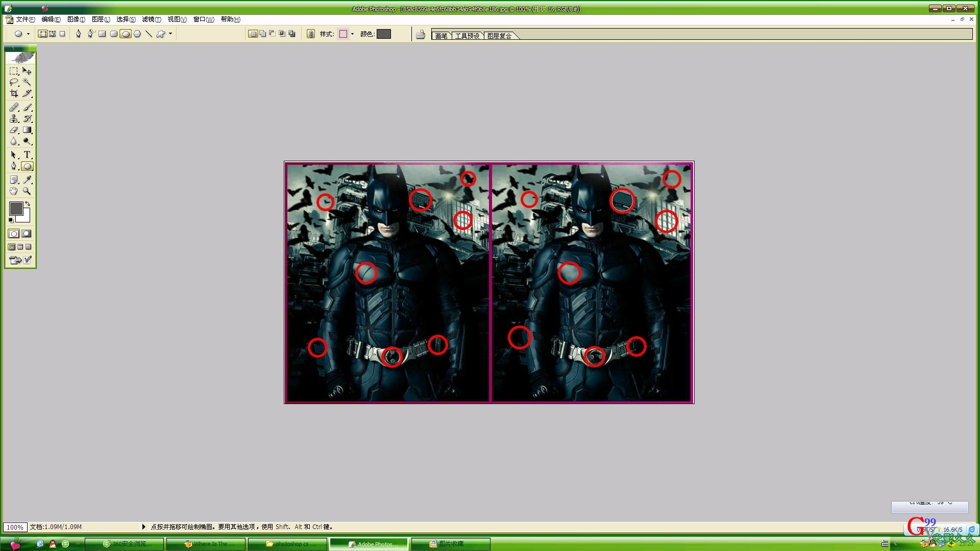Select the Gradient tool
980x551 pixels.
pos(27,130)
